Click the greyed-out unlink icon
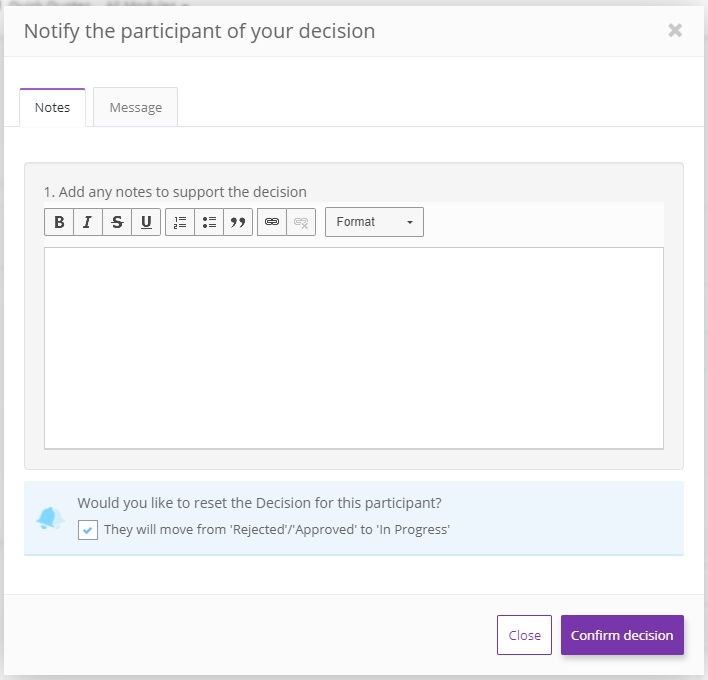This screenshot has height=680, width=708. click(301, 222)
